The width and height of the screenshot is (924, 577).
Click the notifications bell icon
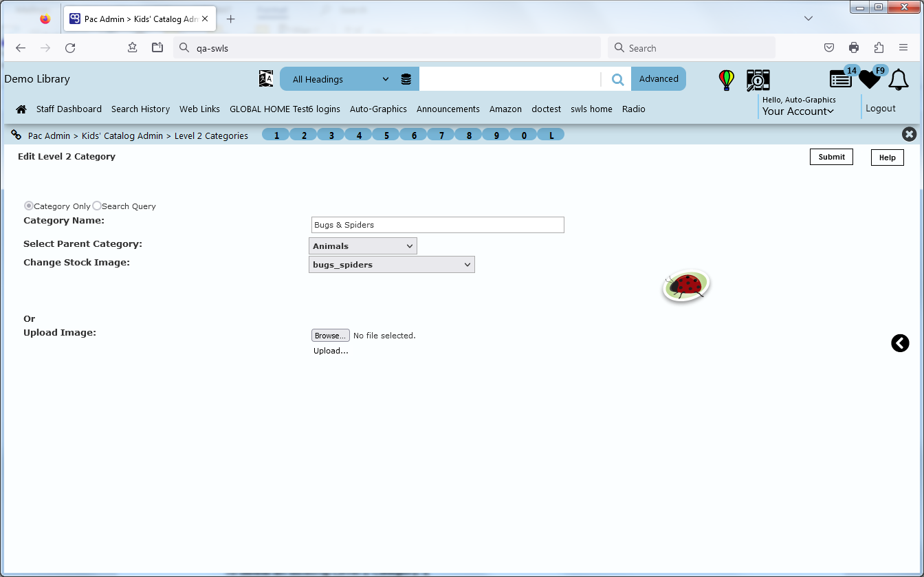click(899, 80)
